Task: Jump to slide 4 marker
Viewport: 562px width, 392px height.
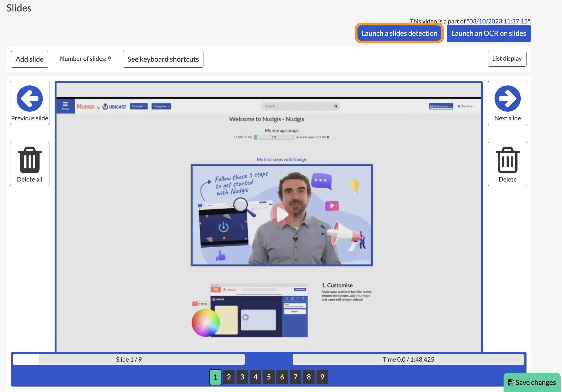Action: pos(256,377)
